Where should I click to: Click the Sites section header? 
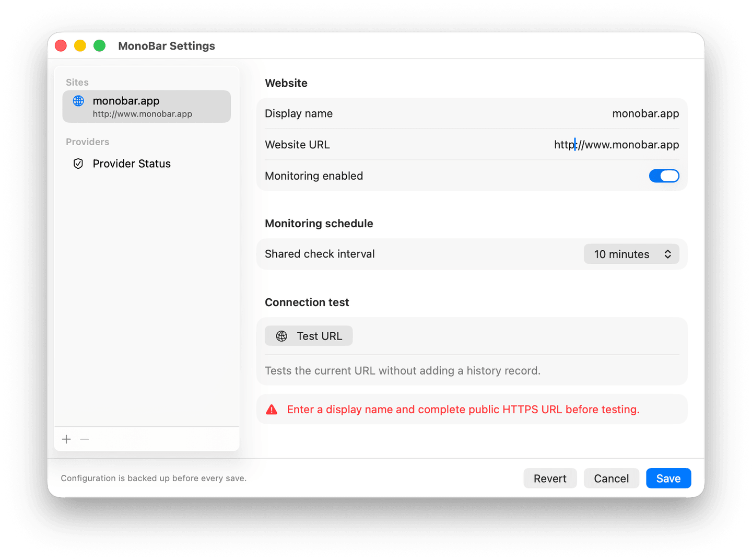point(77,83)
